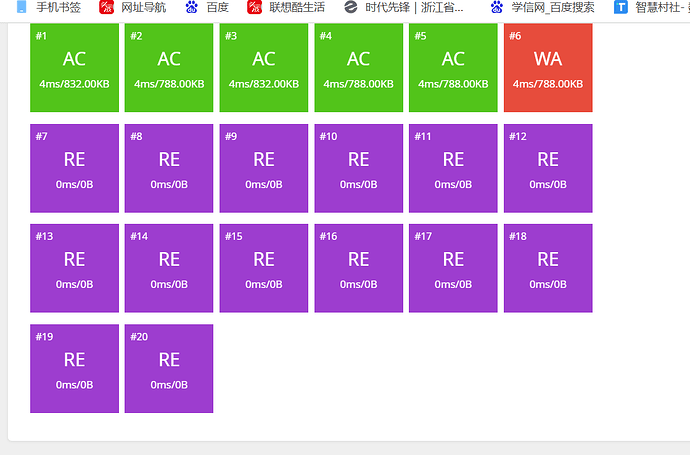View test case #15 RE tile
The width and height of the screenshot is (690, 455).
264,268
